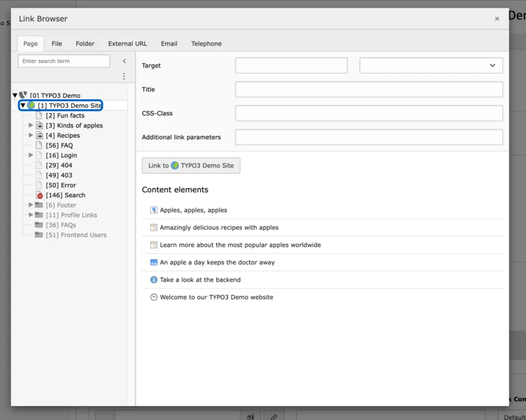Expand the Recipes tree node
526x420 pixels.
31,135
